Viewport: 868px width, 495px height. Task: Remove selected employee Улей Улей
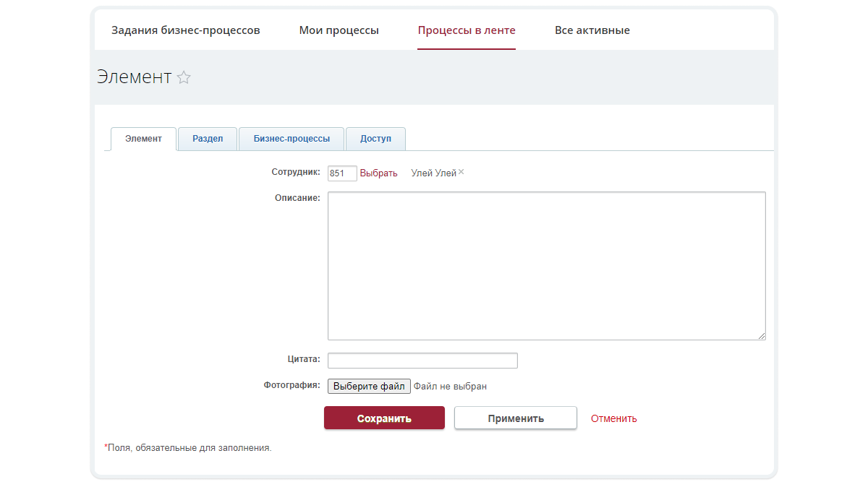click(461, 172)
